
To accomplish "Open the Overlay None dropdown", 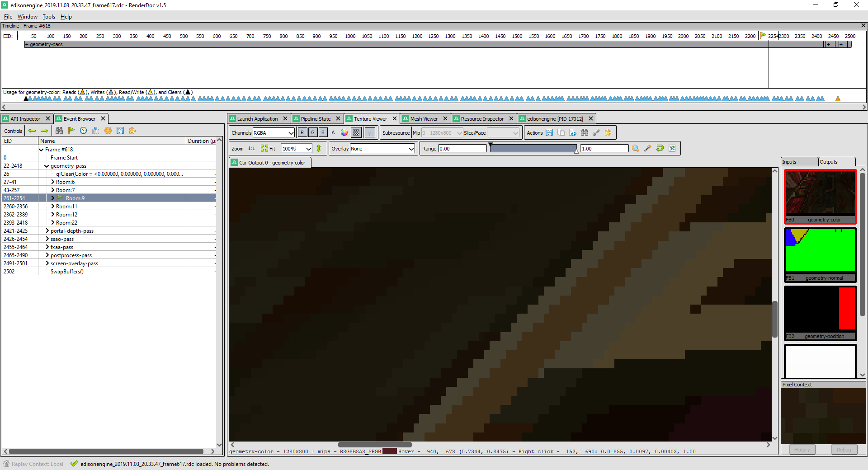I will tap(382, 148).
